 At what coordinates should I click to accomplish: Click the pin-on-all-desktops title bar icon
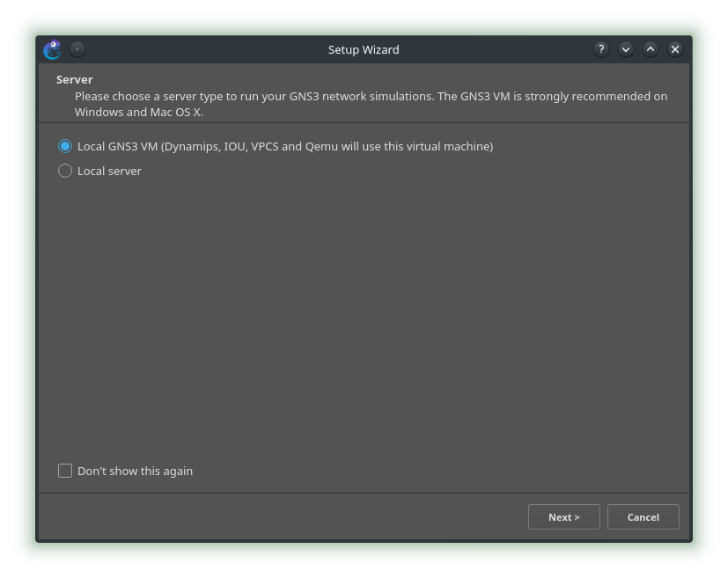(x=77, y=49)
